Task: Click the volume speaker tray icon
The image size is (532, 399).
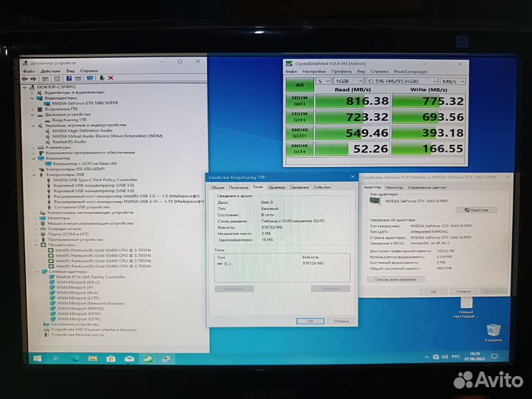Action: pyautogui.click(x=445, y=357)
